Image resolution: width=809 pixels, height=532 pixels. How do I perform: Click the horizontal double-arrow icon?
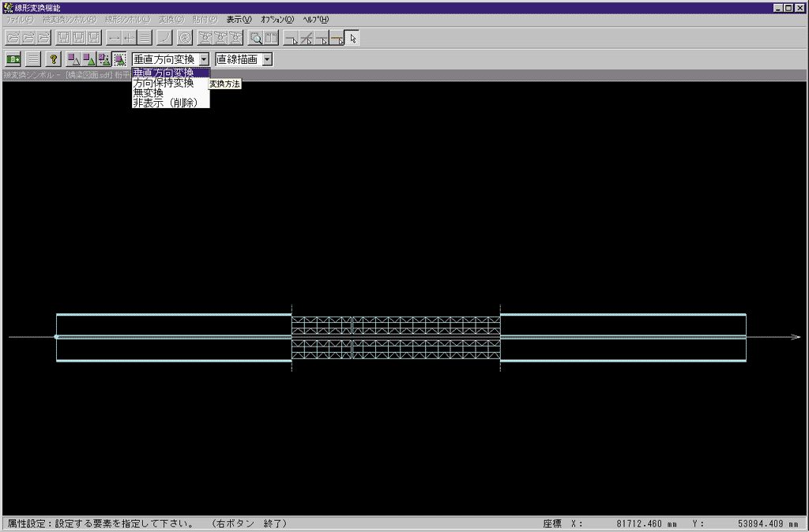[114, 38]
